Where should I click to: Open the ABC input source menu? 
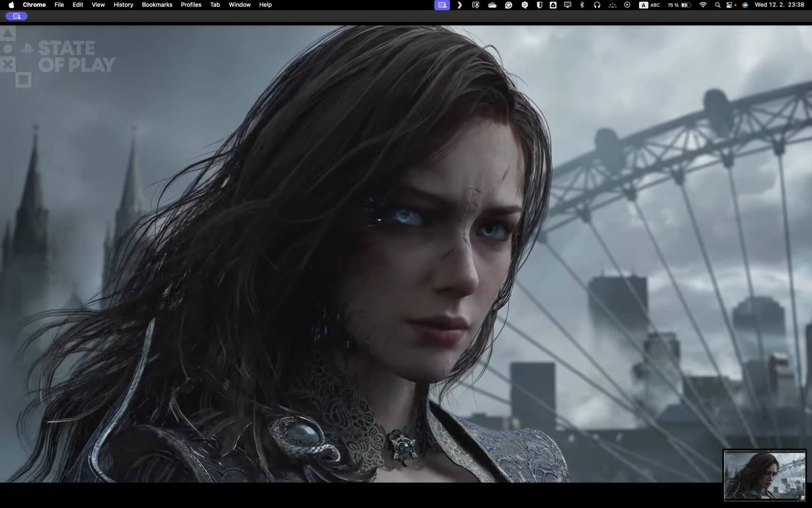pyautogui.click(x=649, y=5)
